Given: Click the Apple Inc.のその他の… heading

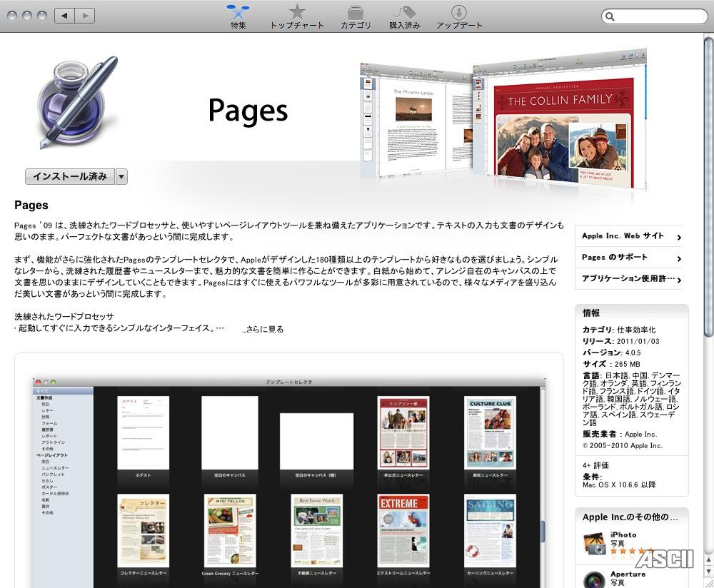Looking at the screenshot, I should click(x=630, y=517).
